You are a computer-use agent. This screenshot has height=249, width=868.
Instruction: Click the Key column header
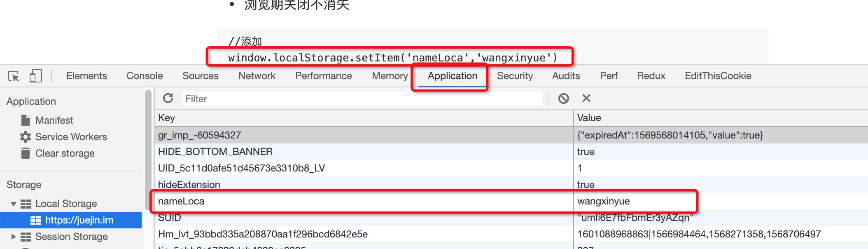coord(362,118)
